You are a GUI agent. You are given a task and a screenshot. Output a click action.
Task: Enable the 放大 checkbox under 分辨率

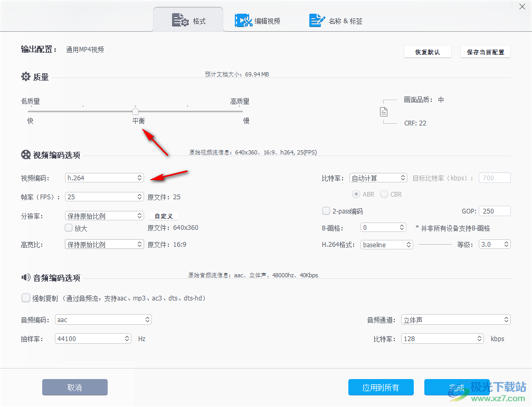click(x=69, y=228)
